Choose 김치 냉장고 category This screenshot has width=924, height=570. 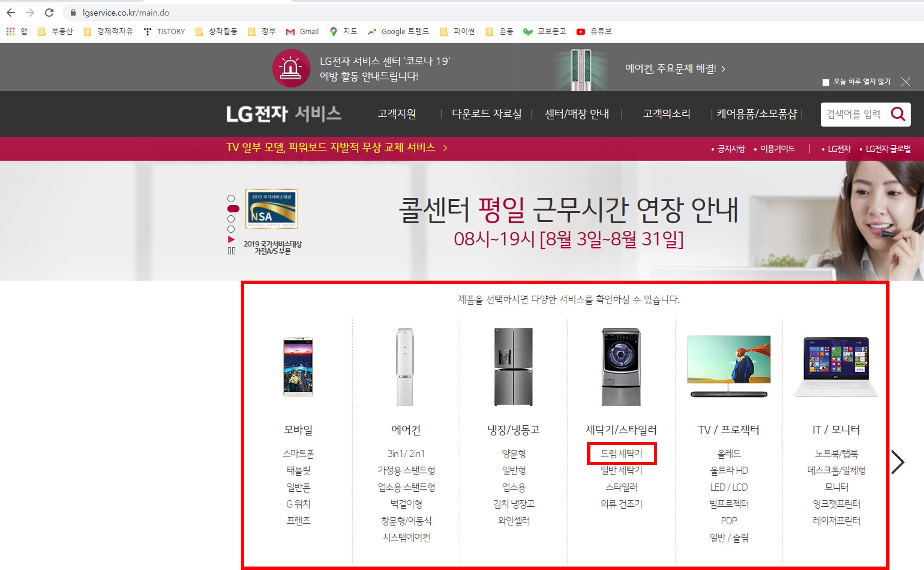tap(514, 504)
